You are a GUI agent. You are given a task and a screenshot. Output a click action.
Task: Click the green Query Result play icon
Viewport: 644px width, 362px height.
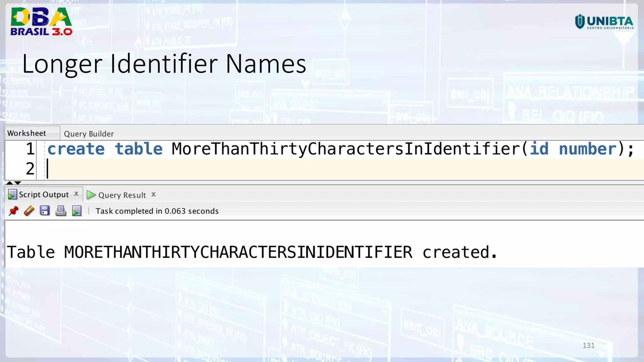click(x=91, y=195)
